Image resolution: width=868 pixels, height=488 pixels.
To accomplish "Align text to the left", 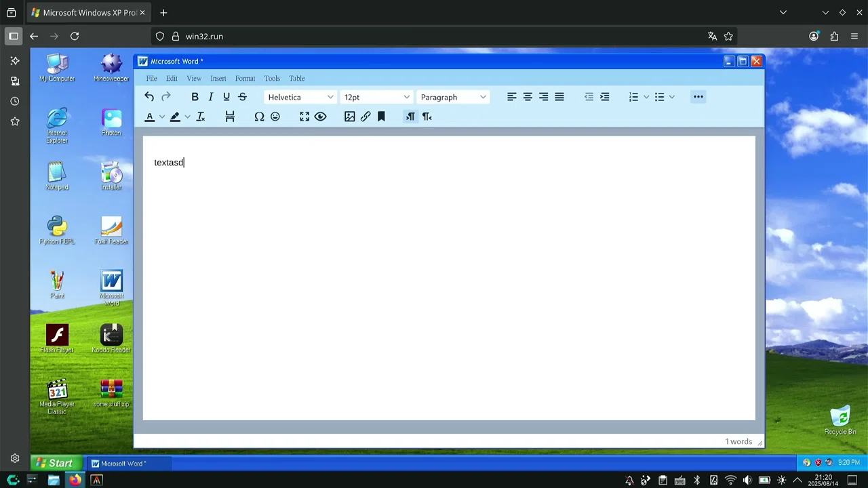I will (x=512, y=97).
